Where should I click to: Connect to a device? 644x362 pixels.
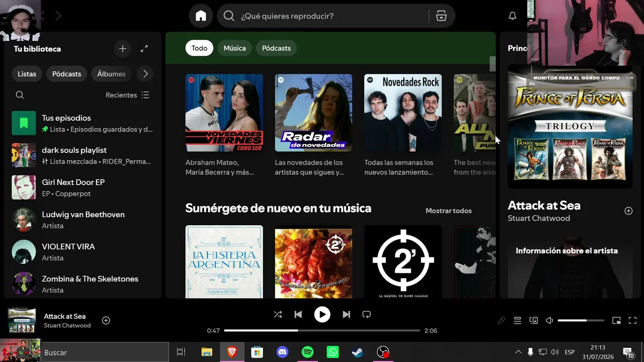(533, 320)
